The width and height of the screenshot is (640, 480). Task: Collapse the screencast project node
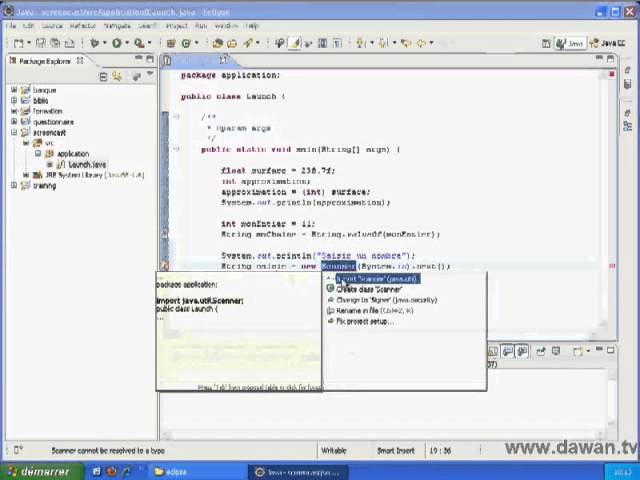coord(14,132)
